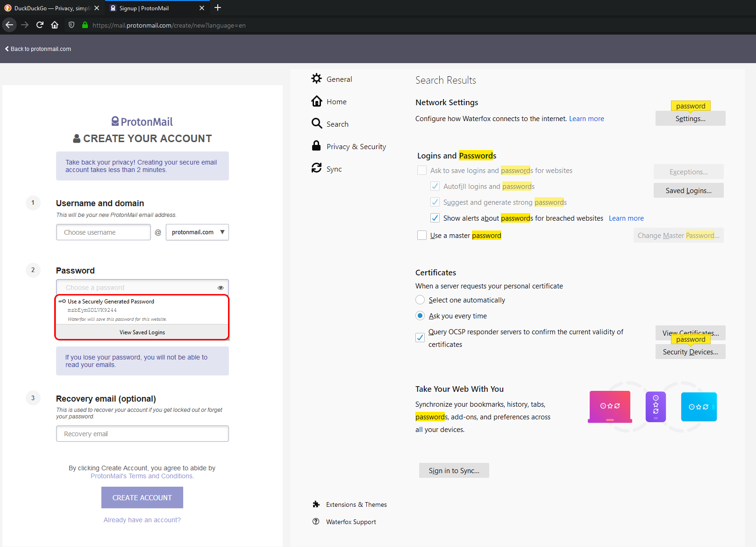Screen dimensions: 756x547
Task: Open Home preferences house icon
Action: tap(317, 101)
